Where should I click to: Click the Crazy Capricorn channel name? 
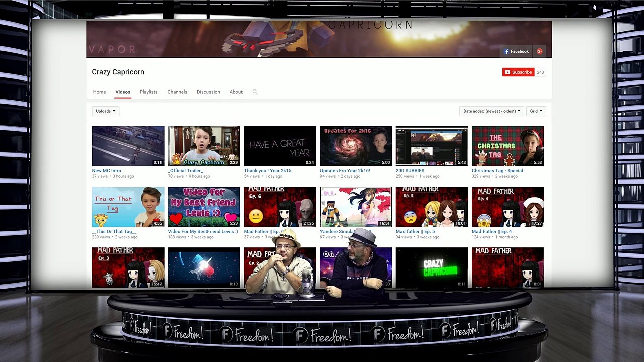[x=118, y=72]
